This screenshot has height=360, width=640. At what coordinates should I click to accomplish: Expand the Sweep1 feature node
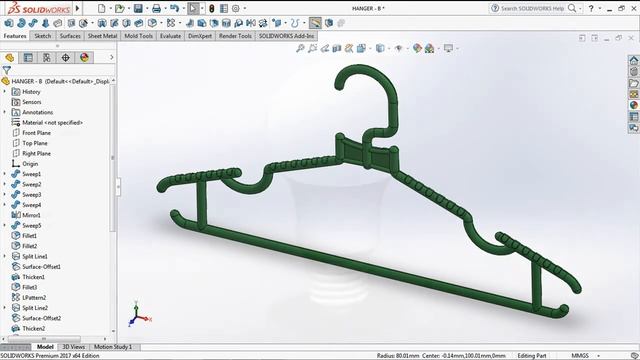[x=5, y=174]
